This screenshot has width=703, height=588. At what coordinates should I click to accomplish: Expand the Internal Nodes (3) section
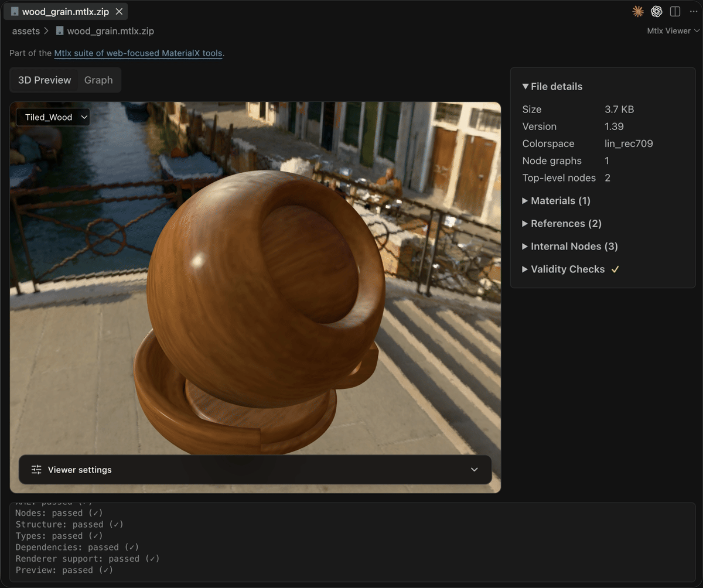[x=570, y=247]
